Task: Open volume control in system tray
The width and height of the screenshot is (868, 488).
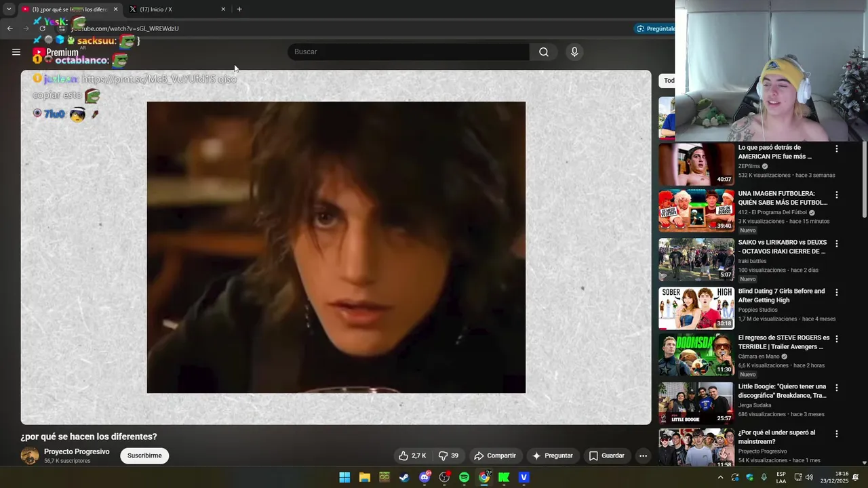Action: click(809, 477)
